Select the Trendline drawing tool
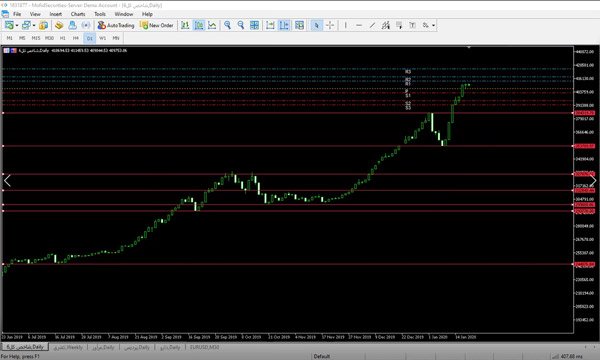This screenshot has width=600, height=360. point(372,25)
